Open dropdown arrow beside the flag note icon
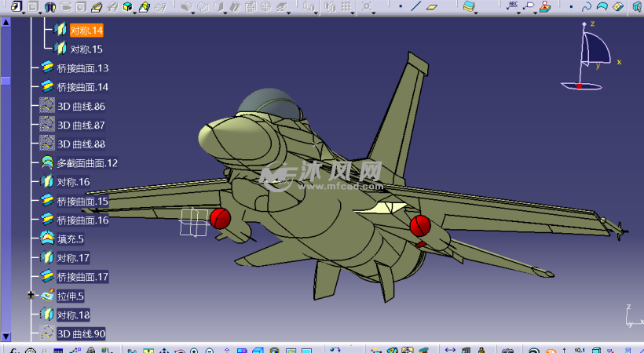Image resolution: width=644 pixels, height=353 pixels. [535, 13]
